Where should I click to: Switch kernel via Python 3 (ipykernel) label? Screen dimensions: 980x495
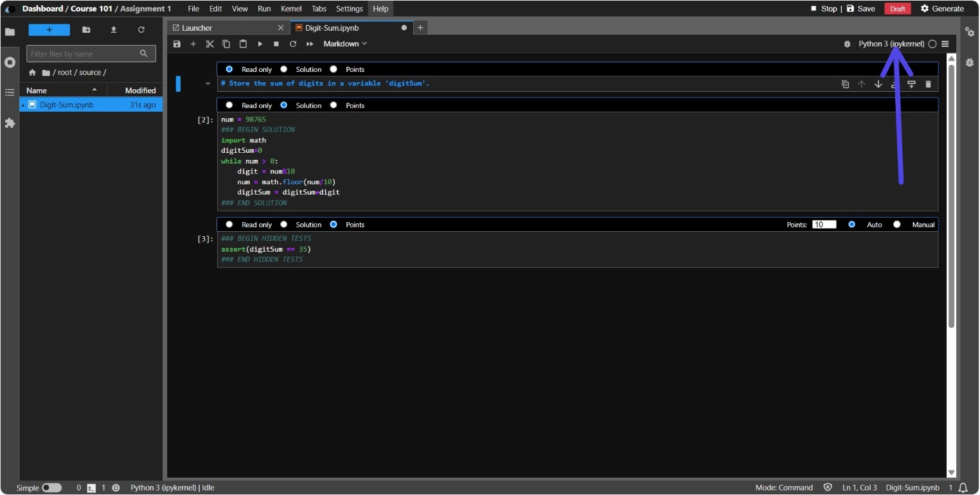[891, 44]
